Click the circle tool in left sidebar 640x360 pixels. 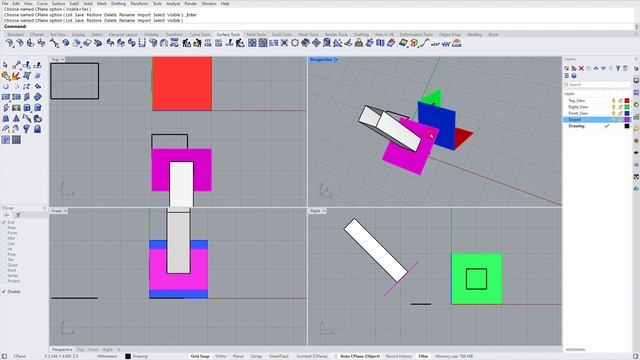click(x=6, y=87)
